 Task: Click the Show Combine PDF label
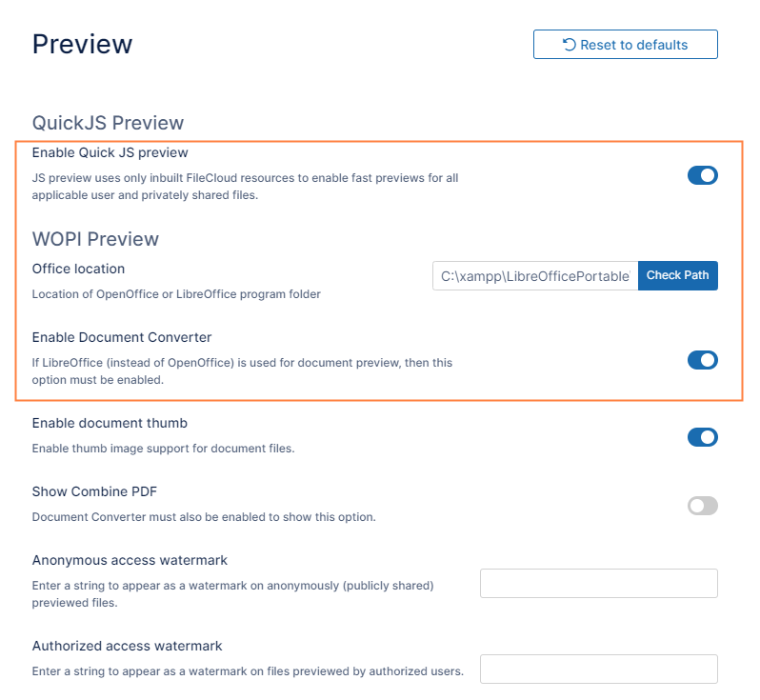tap(94, 491)
